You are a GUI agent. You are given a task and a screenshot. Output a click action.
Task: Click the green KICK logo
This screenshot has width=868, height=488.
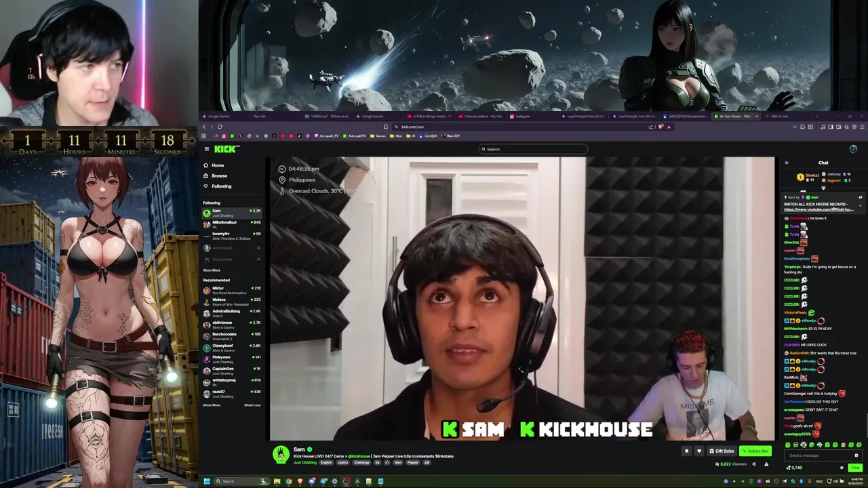click(226, 149)
